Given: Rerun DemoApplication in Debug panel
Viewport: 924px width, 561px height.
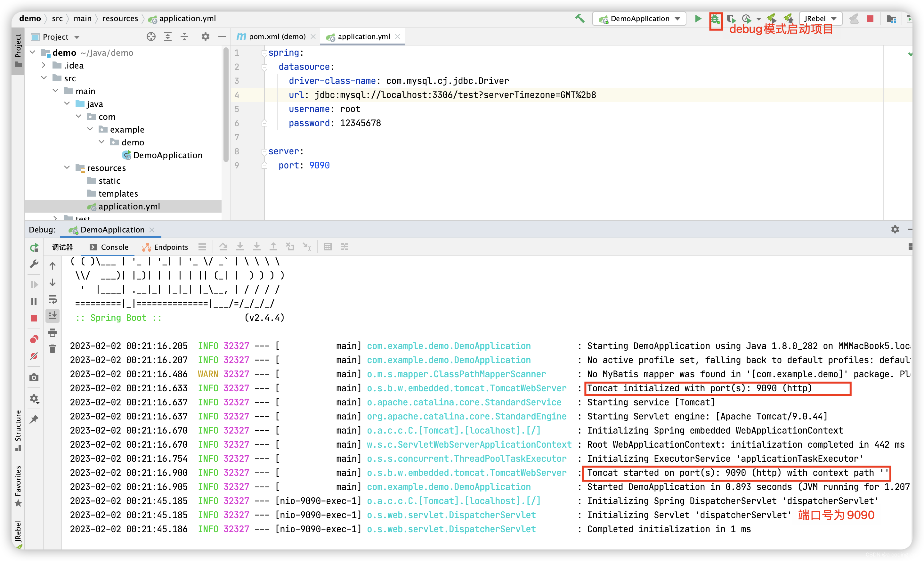Looking at the screenshot, I should 34,248.
